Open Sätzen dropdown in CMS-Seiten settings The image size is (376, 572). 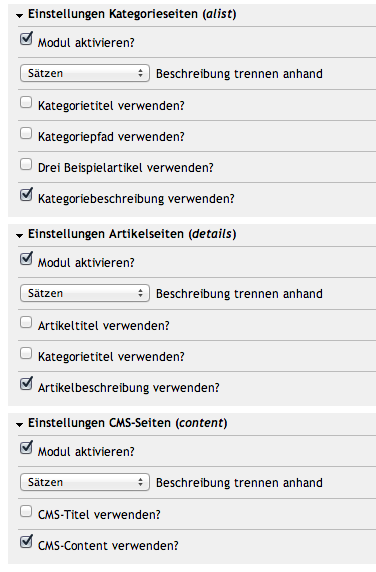(85, 482)
